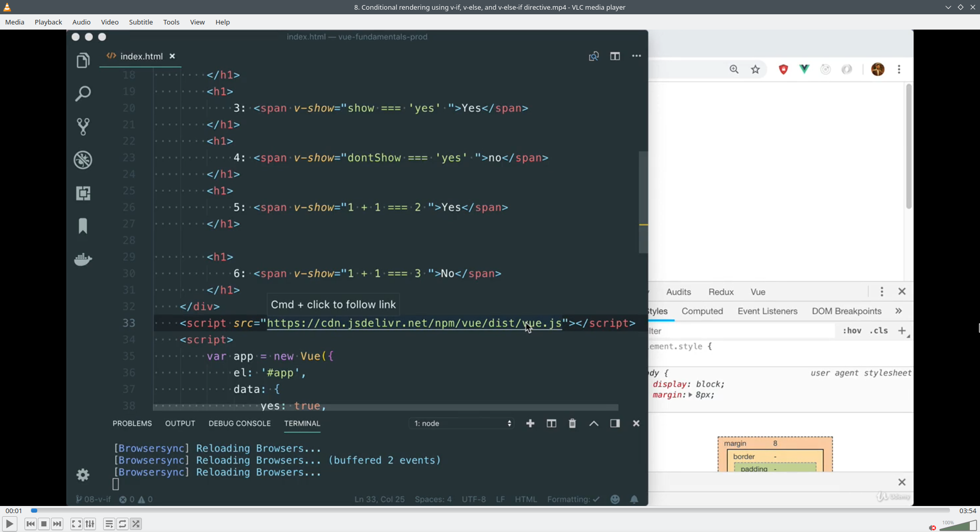Image resolution: width=980 pixels, height=532 pixels.
Task: Open the Explorer icon in VS Code sidebar
Action: click(83, 61)
